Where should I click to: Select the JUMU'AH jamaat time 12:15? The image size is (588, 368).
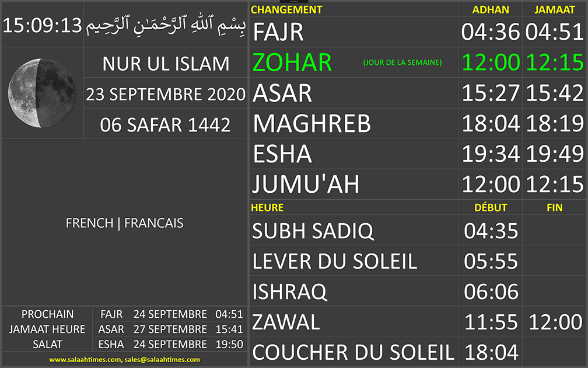[554, 184]
